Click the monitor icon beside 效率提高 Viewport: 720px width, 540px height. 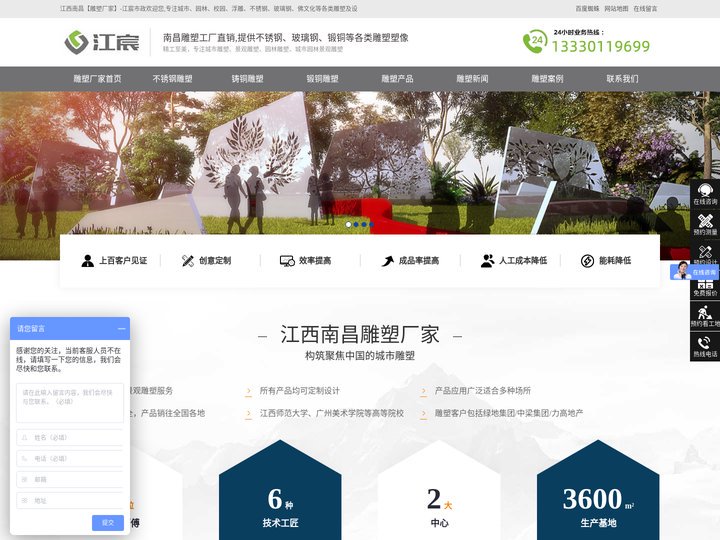(287, 261)
